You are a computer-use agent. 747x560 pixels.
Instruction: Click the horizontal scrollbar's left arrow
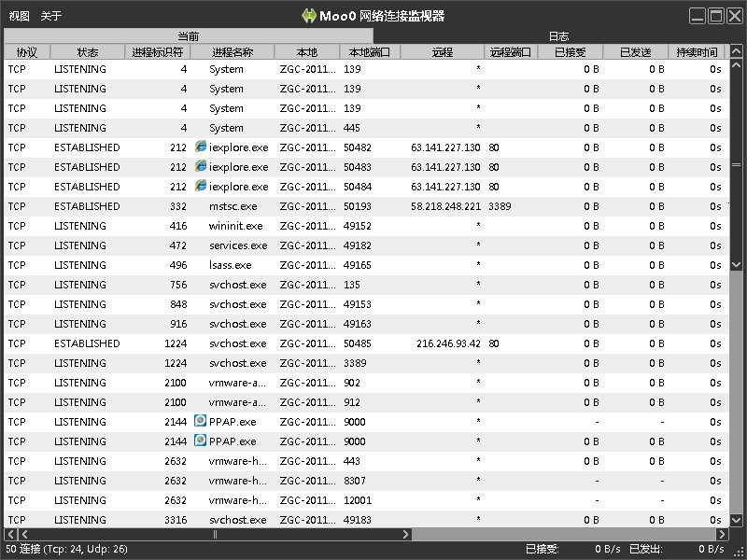[x=9, y=535]
